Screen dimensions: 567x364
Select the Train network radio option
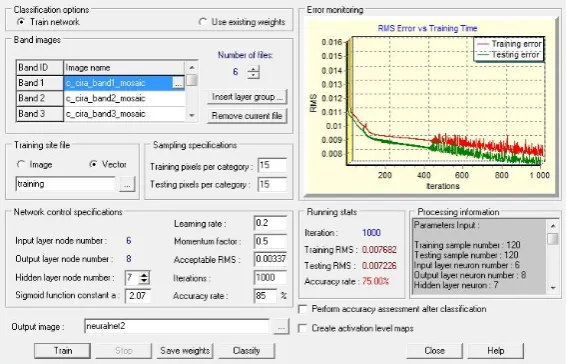pyautogui.click(x=21, y=22)
